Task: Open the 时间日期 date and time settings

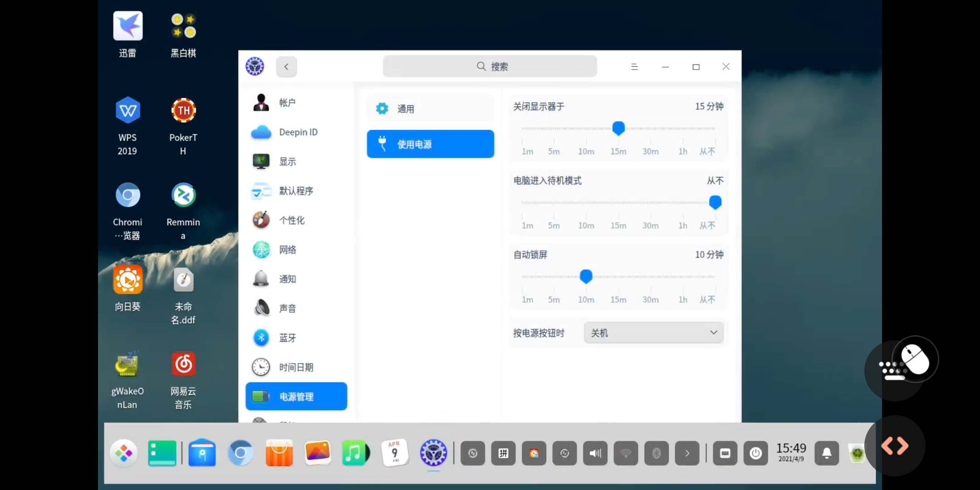Action: (x=295, y=367)
